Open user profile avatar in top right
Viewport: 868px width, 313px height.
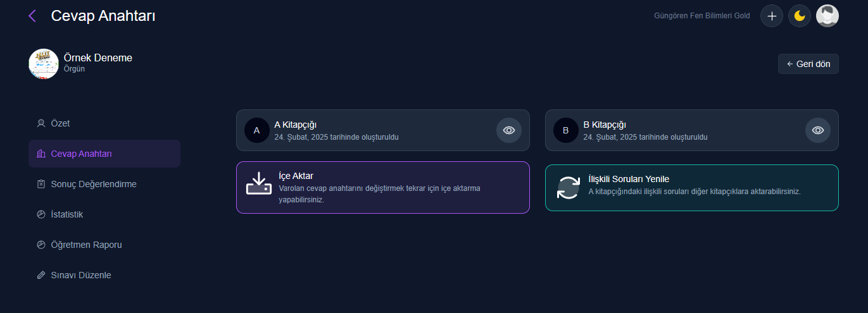click(827, 16)
